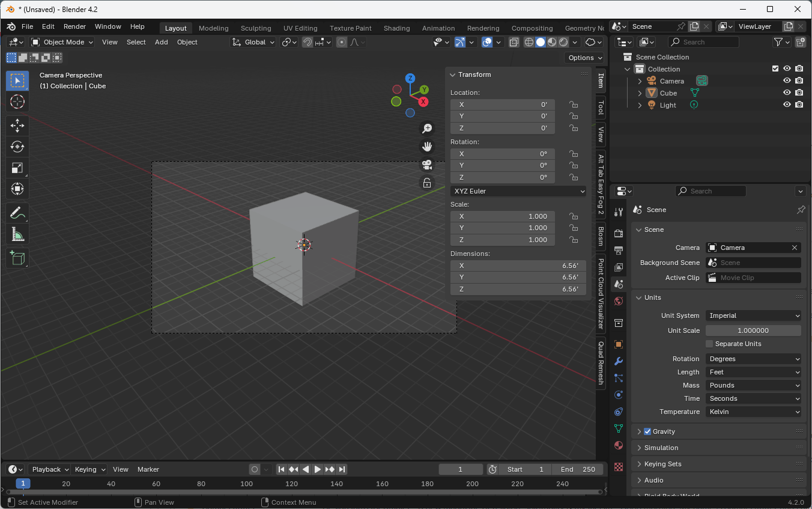Screen dimensions: 812x509
Task: Clear the scene Camera field with X
Action: point(795,248)
